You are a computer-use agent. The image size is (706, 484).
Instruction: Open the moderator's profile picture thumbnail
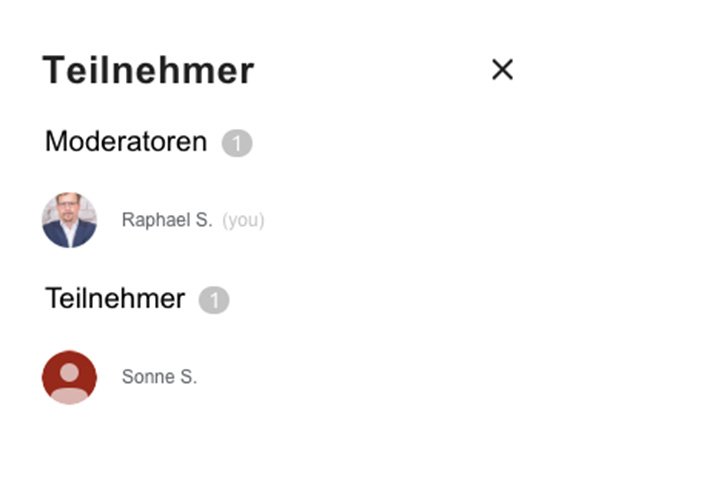coord(69,220)
